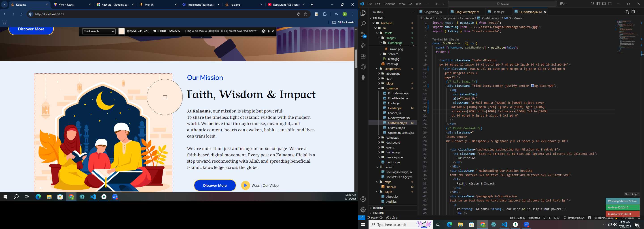Open the Run and Debug view

tap(363, 45)
